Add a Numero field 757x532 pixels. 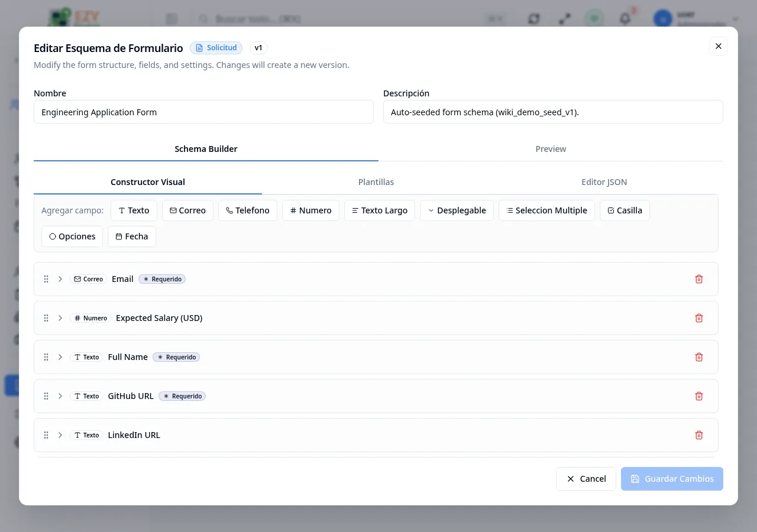[x=310, y=210]
